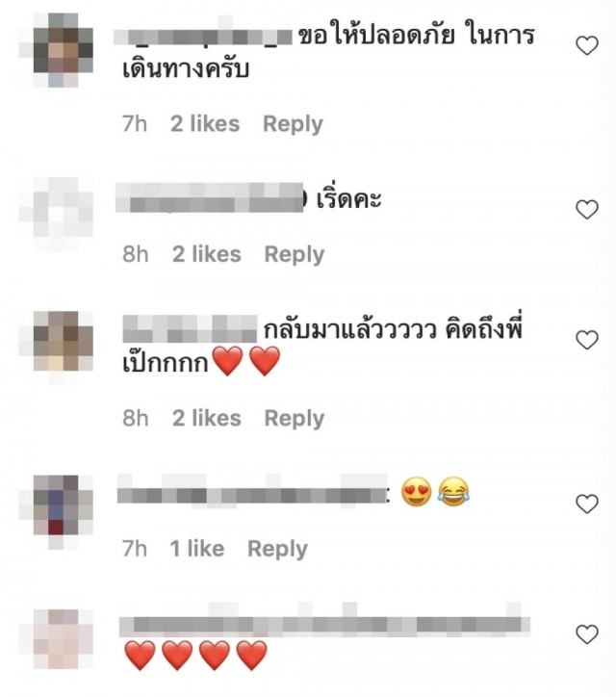The width and height of the screenshot is (616, 697).
Task: Like the comment ขอให้ปลอดภัย ในการเดินทางครับ
Action: coord(587,45)
